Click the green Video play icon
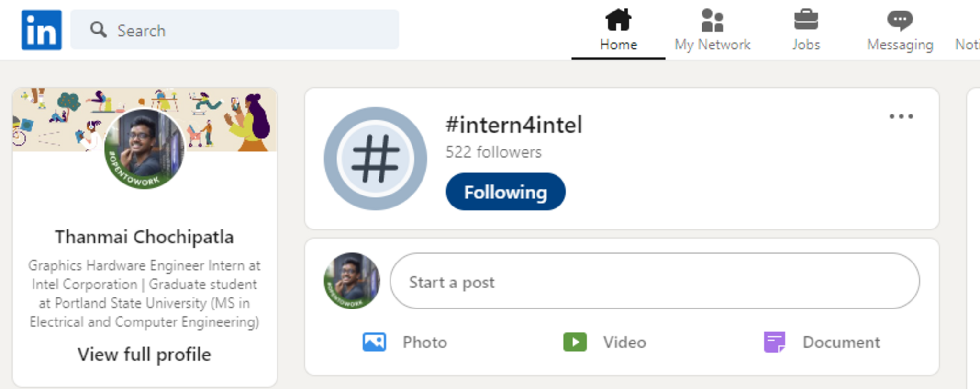The height and width of the screenshot is (389, 980). pyautogui.click(x=575, y=342)
